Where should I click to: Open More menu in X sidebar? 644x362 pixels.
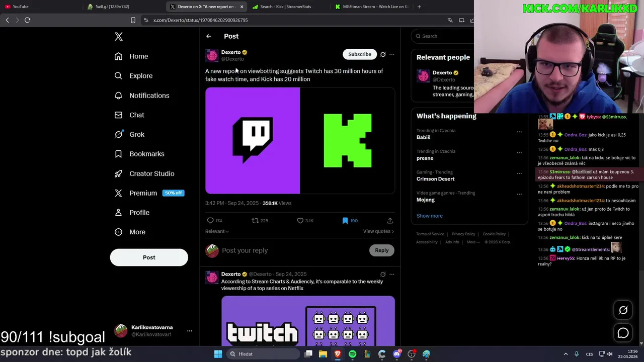(130, 232)
